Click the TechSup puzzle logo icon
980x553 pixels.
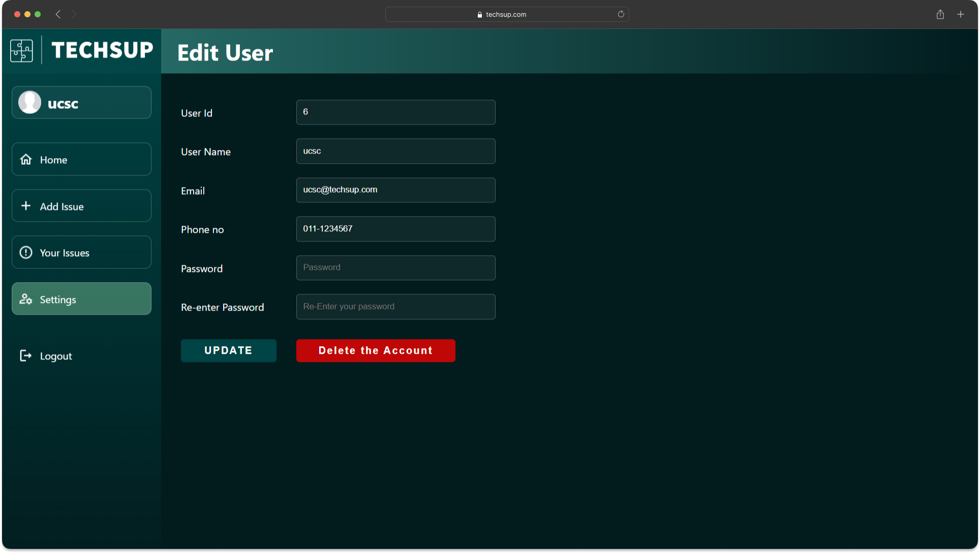tap(21, 51)
